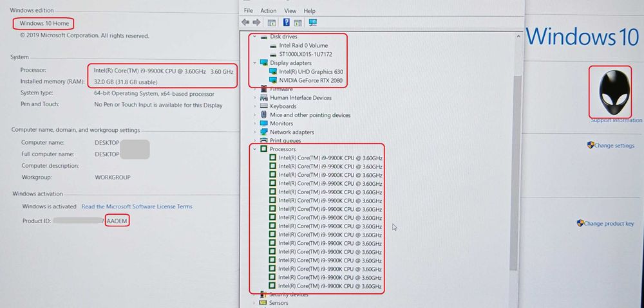Viewport: 644px width, 308px height.
Task: Select the Monitors category icon
Action: [263, 123]
